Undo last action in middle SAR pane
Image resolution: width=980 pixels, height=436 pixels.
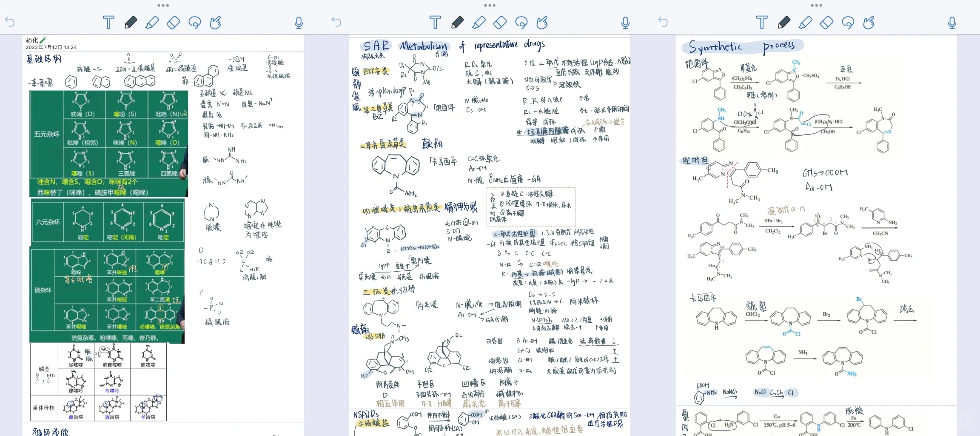click(336, 22)
